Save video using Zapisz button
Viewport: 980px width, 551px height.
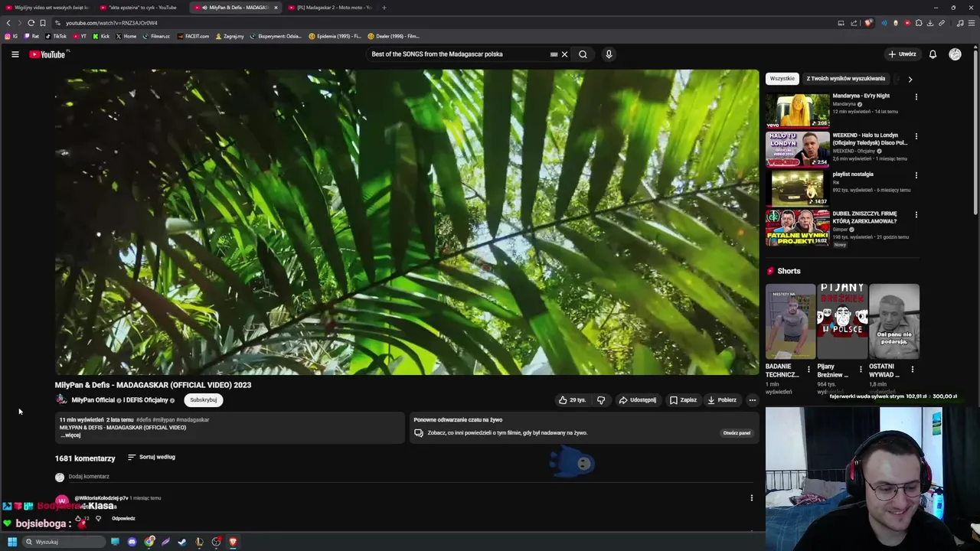click(683, 399)
